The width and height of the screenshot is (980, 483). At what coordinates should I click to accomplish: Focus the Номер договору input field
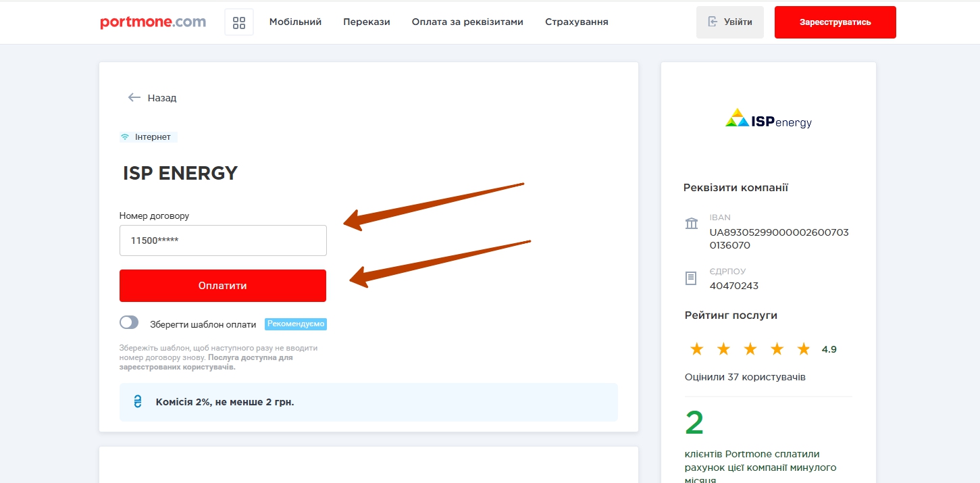click(x=223, y=240)
